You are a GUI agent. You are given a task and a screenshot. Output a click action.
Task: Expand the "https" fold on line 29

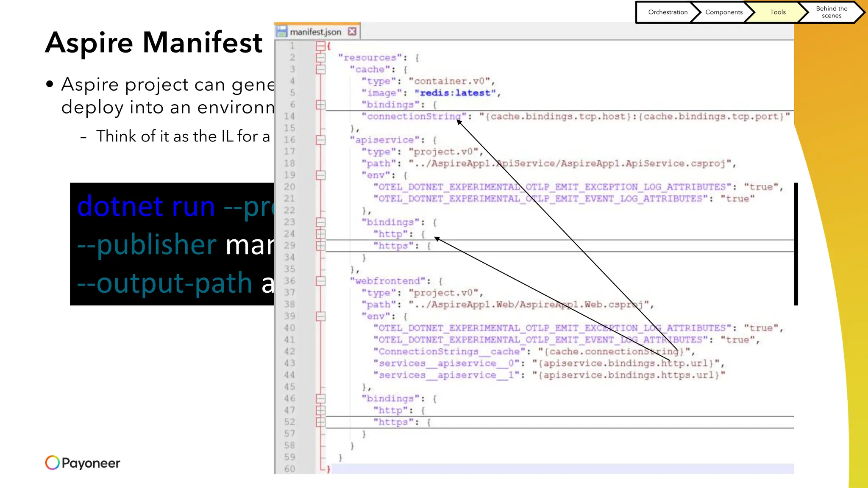pos(320,246)
